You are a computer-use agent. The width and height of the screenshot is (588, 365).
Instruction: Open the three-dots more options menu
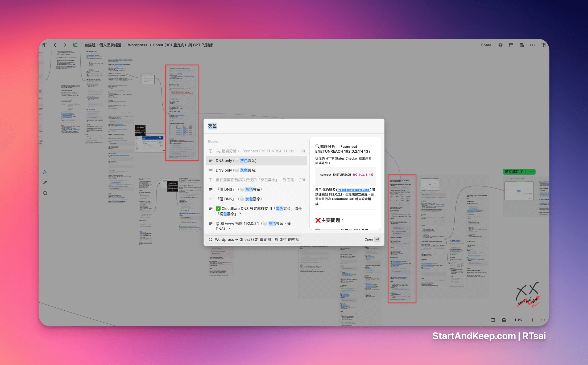coord(532,45)
